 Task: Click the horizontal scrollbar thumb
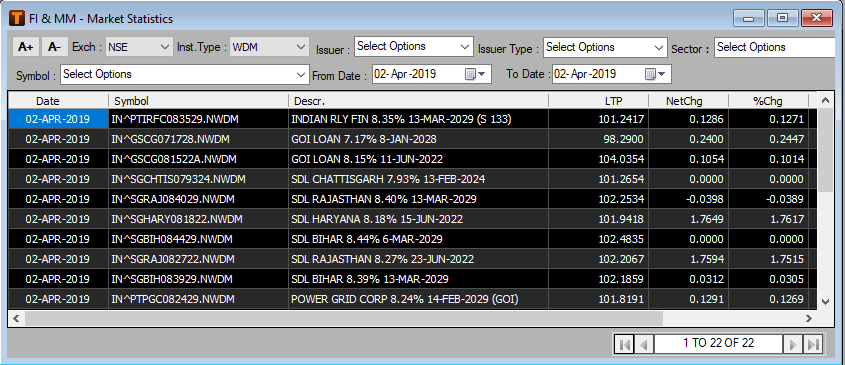point(343,318)
